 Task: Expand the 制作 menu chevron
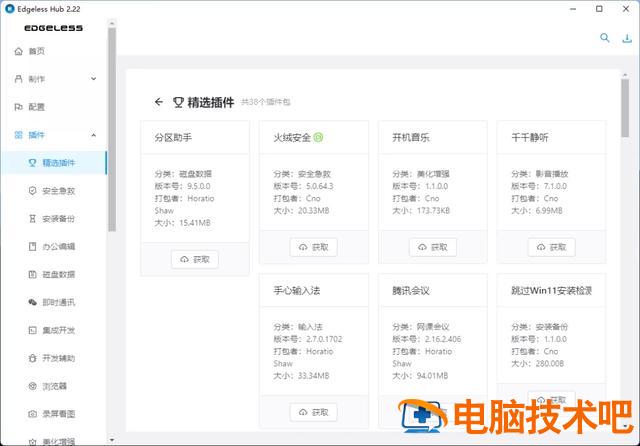pyautogui.click(x=93, y=79)
